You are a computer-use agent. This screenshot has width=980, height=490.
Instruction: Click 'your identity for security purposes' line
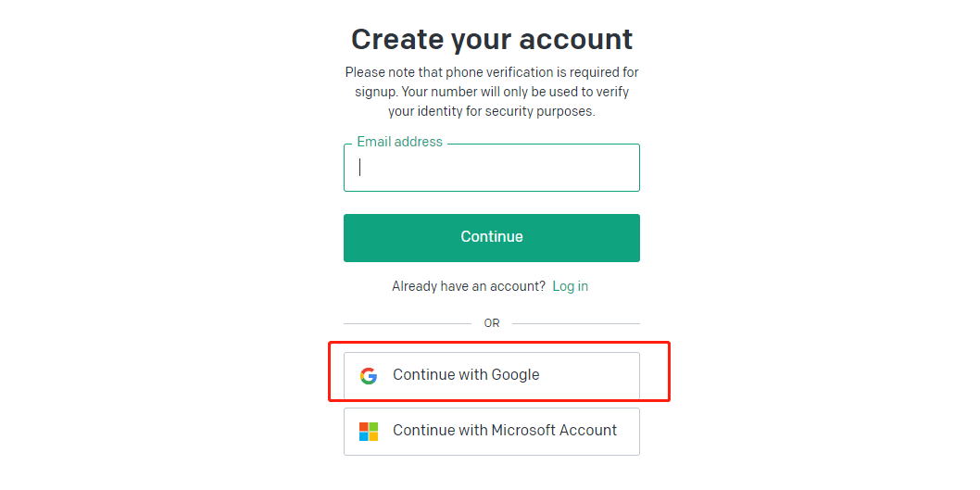pyautogui.click(x=491, y=111)
